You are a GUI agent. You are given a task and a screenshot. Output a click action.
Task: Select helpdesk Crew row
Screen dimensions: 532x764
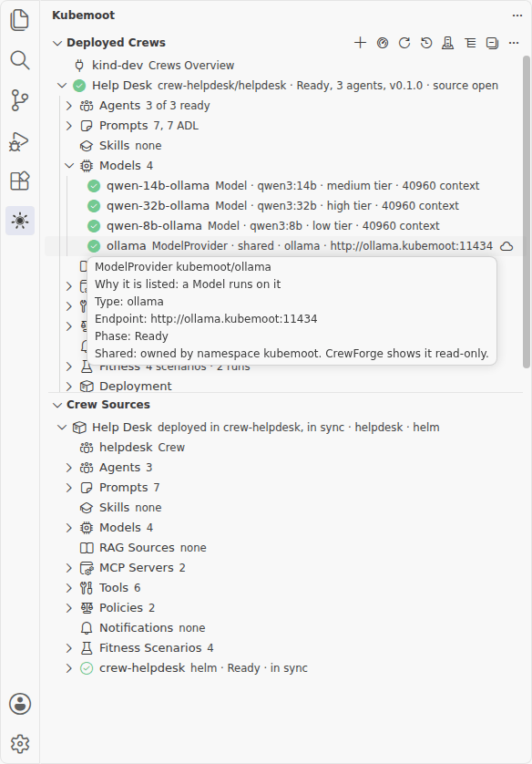coord(284,448)
